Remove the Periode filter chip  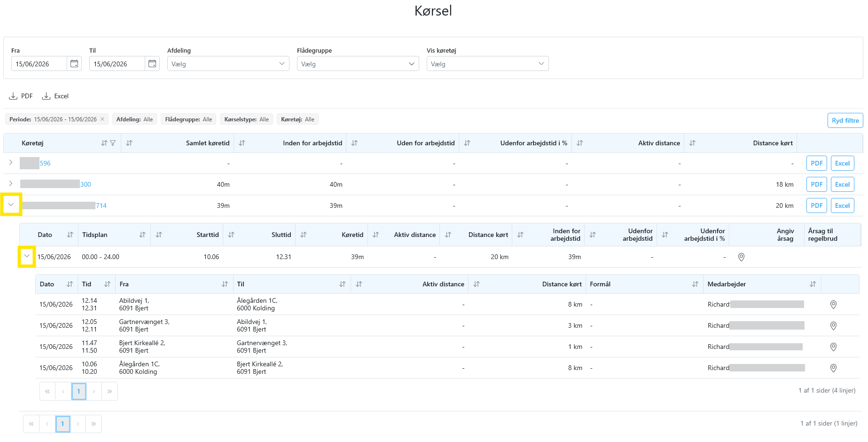(x=102, y=119)
